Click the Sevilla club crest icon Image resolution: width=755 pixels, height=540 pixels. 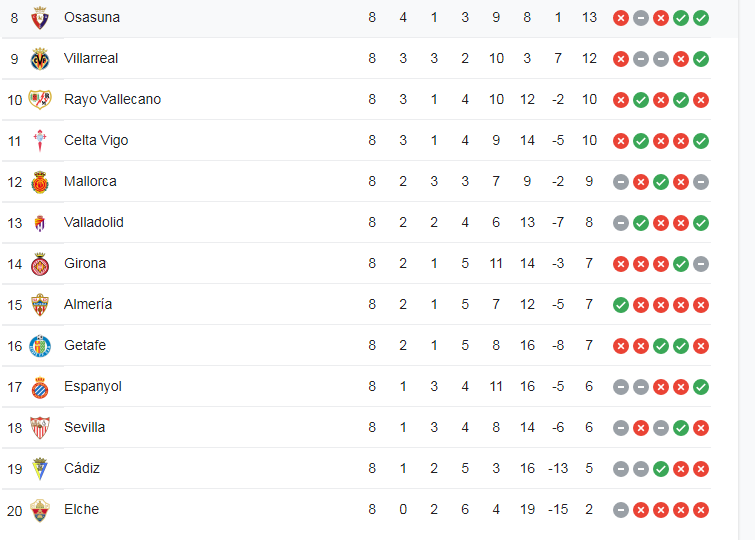point(40,428)
